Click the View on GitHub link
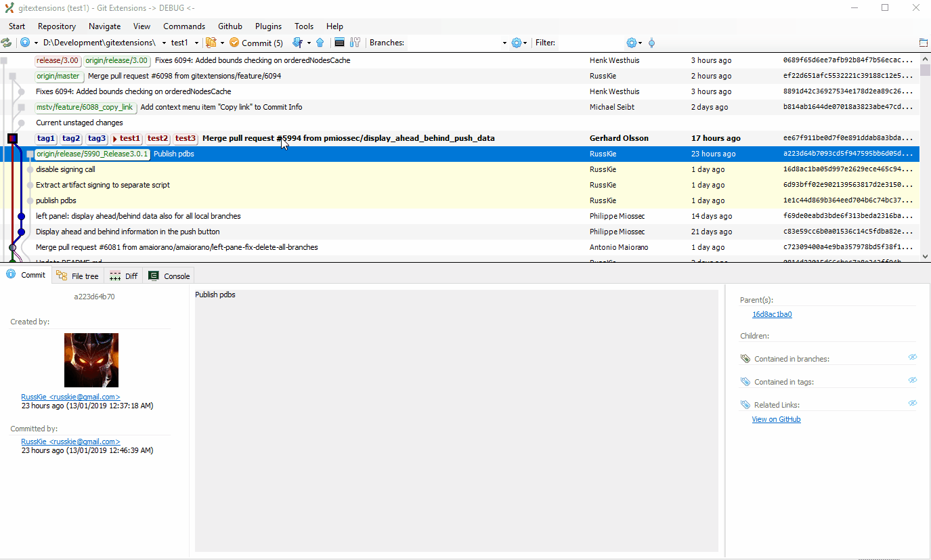This screenshot has height=560, width=931. [776, 418]
